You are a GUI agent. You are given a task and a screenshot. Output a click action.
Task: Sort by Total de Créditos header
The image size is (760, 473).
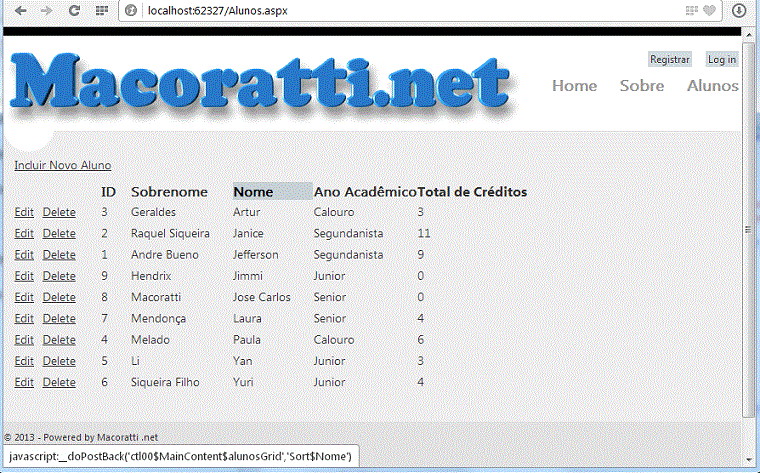coord(472,192)
